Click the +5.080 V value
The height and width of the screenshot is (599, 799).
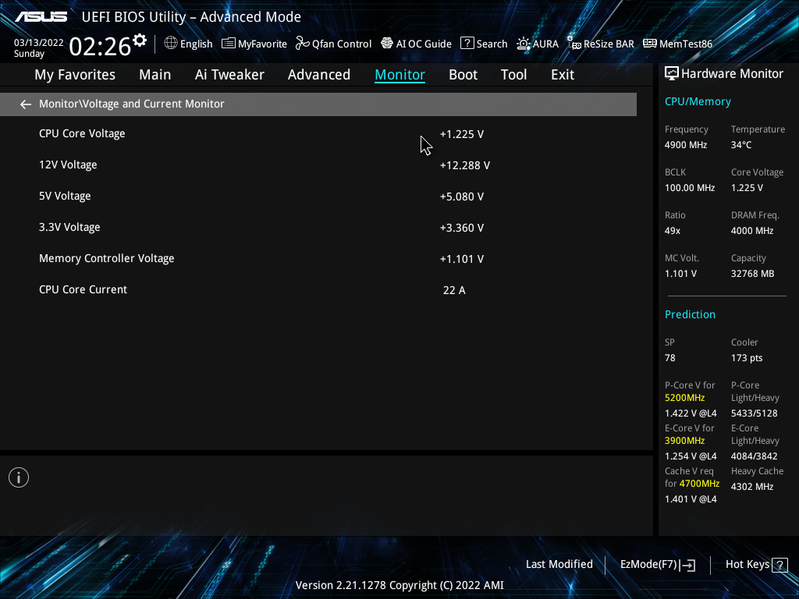coord(462,197)
